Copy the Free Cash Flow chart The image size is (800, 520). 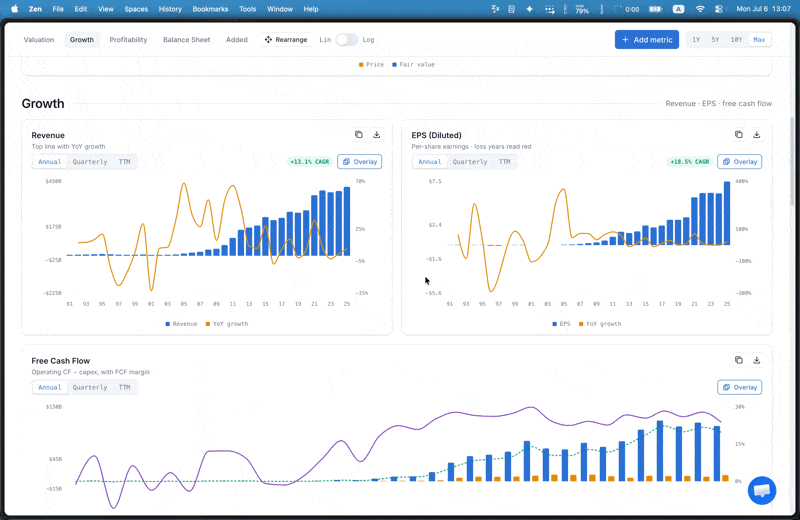click(x=739, y=360)
